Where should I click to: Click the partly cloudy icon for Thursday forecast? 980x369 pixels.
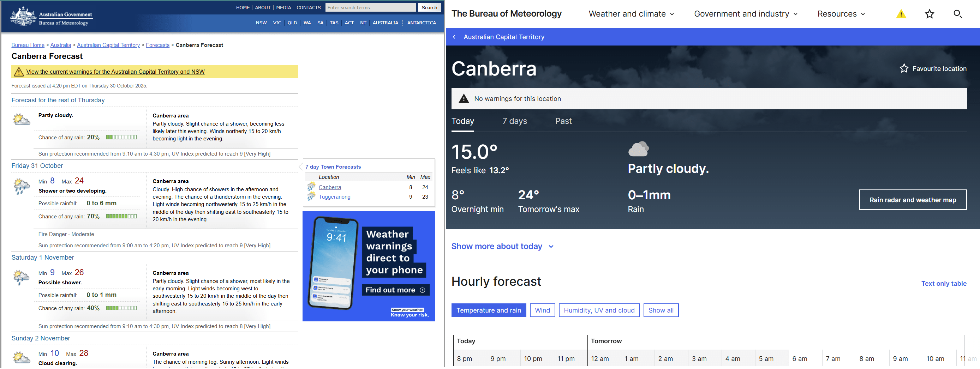21,119
